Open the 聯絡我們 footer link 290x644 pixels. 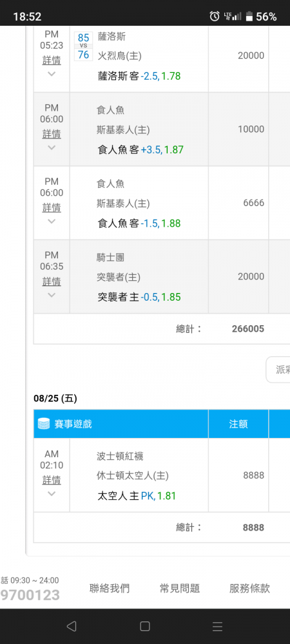pos(110,589)
